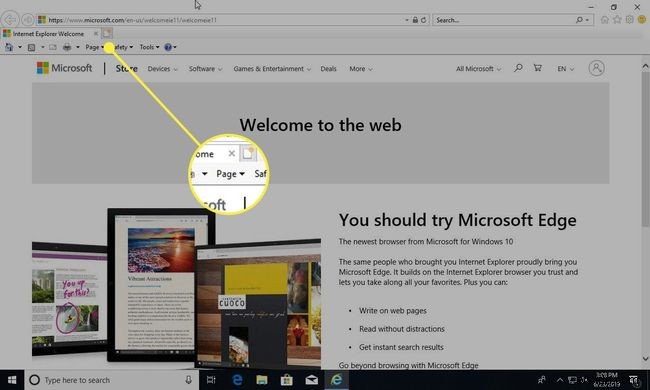This screenshot has height=390, width=650.
Task: Click Internet Explorer icon on the taskbar
Action: (336, 380)
